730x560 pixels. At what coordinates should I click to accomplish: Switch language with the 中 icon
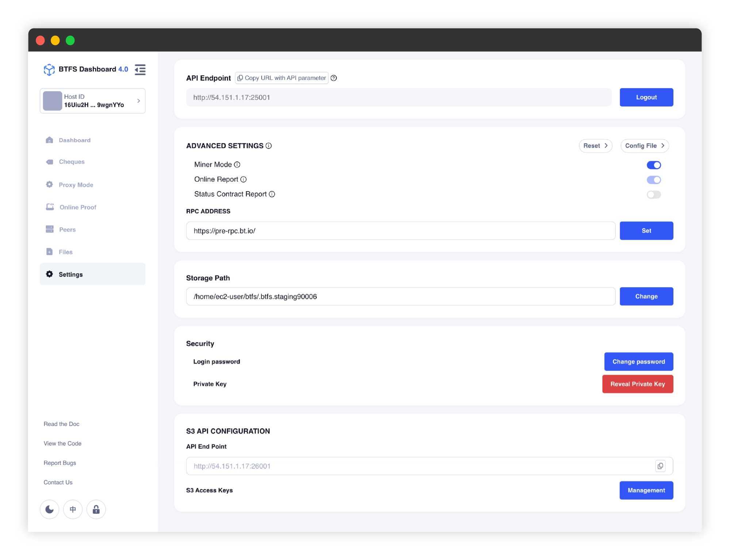pyautogui.click(x=73, y=509)
